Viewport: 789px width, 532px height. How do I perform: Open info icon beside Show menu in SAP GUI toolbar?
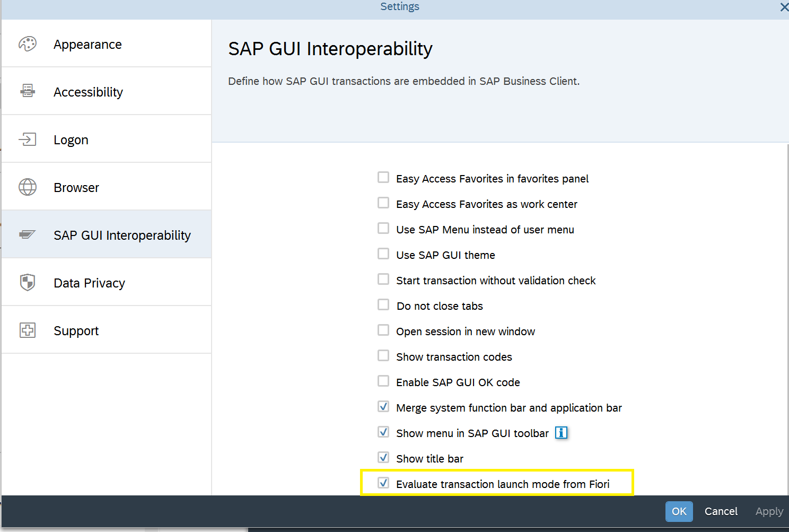pyautogui.click(x=561, y=433)
